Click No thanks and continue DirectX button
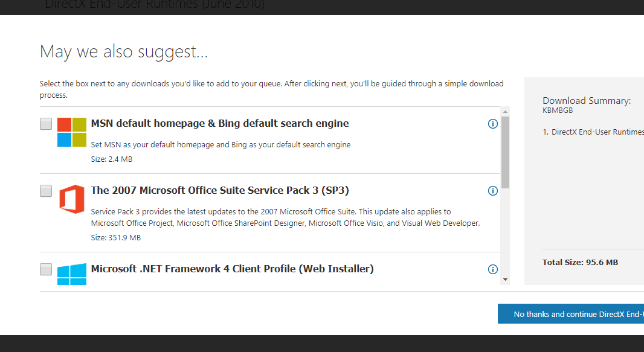The height and width of the screenshot is (352, 644). pos(571,314)
